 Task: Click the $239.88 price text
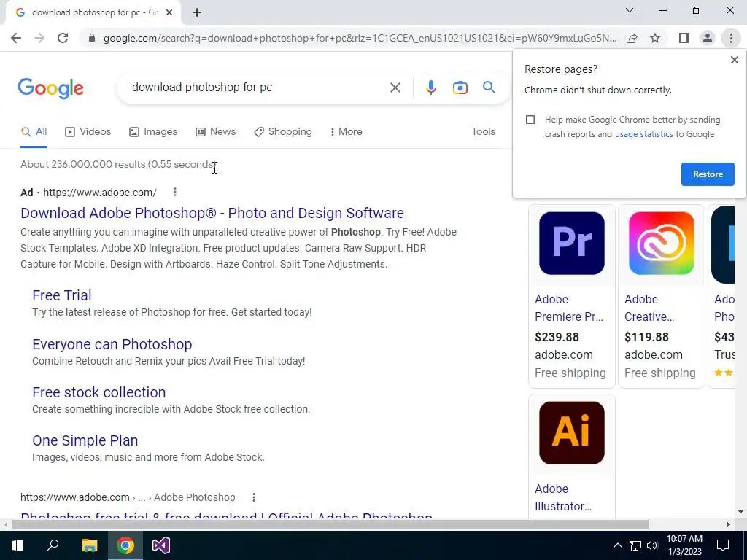557,337
